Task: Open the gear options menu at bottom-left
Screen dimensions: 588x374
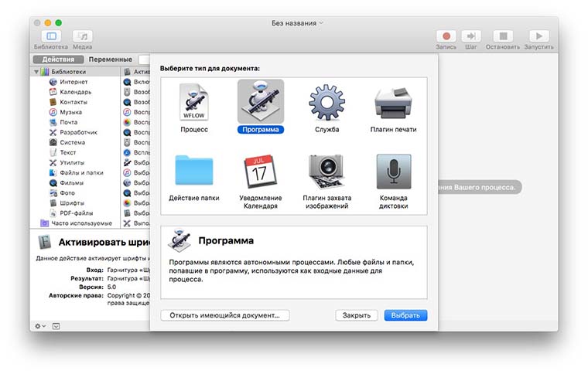Action: click(40, 326)
